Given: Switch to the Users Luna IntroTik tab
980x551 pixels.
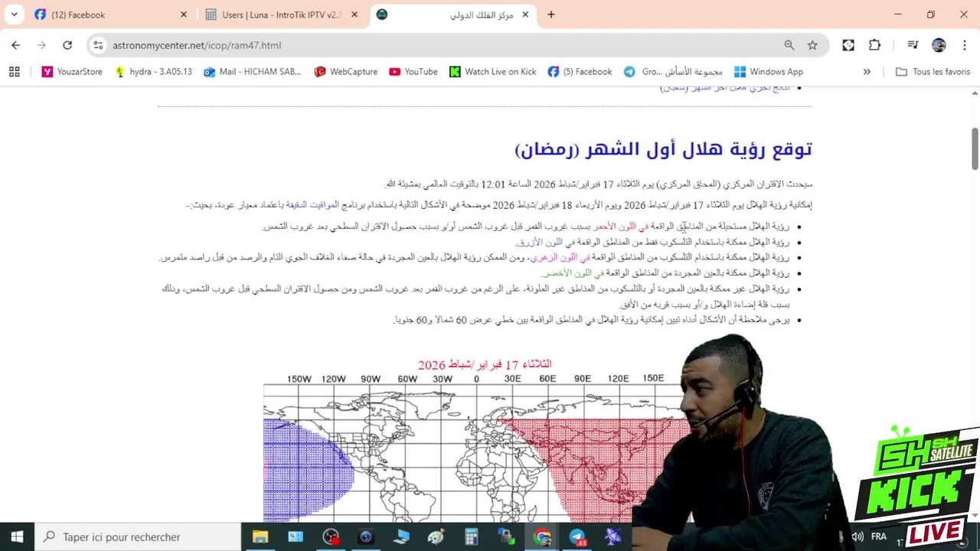Looking at the screenshot, I should (x=282, y=15).
